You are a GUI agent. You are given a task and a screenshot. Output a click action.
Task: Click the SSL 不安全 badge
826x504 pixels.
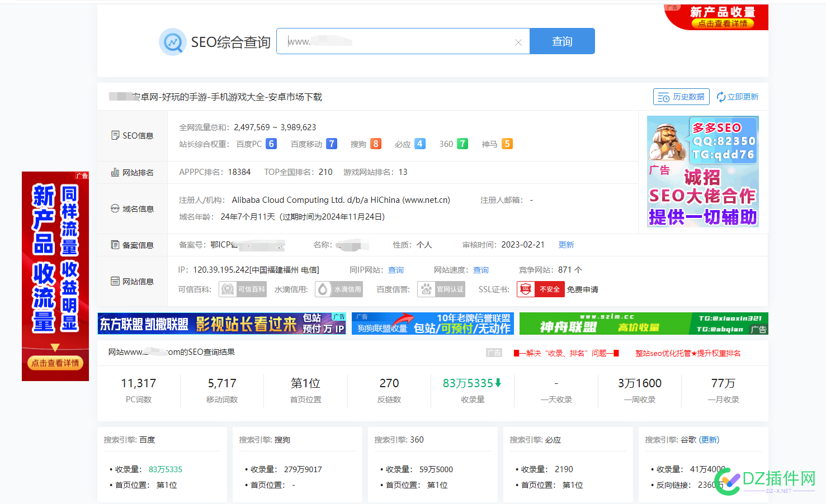tap(541, 289)
